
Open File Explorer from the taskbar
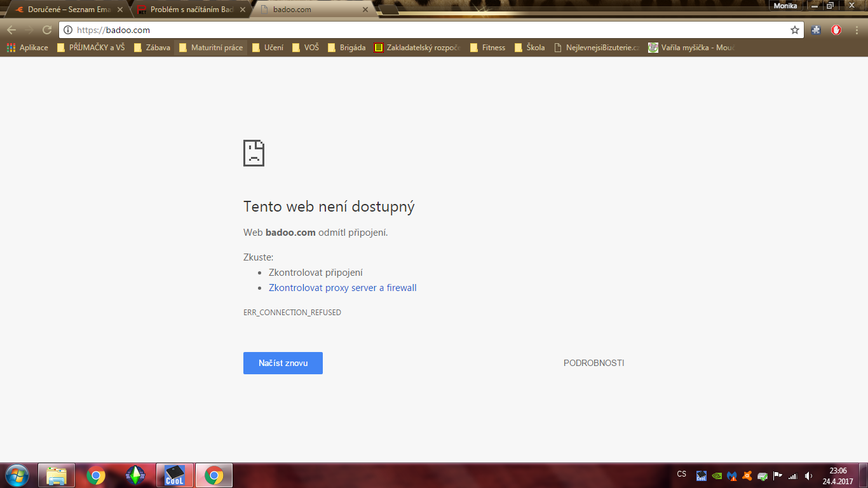click(x=57, y=475)
